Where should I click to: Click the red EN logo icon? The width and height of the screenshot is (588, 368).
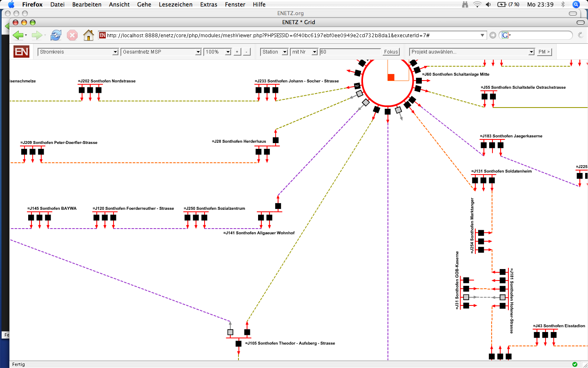pos(21,52)
